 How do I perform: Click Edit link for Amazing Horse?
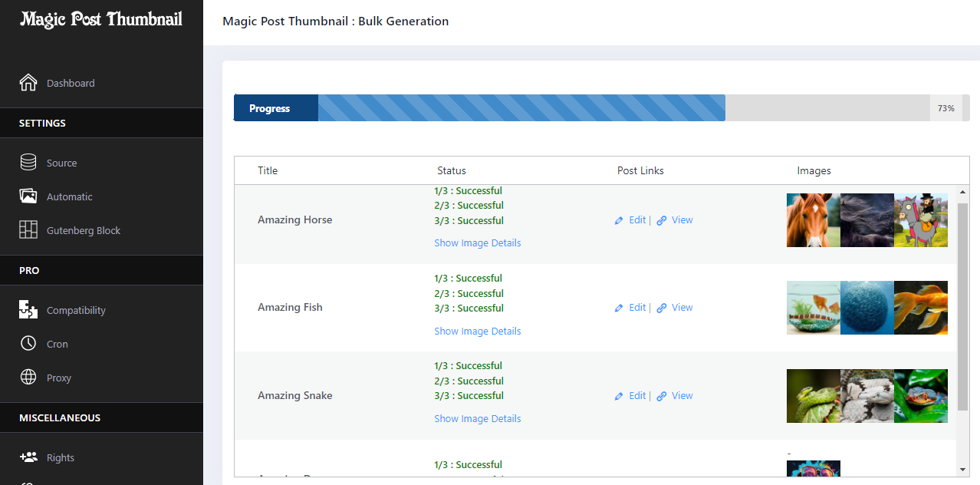tap(636, 220)
